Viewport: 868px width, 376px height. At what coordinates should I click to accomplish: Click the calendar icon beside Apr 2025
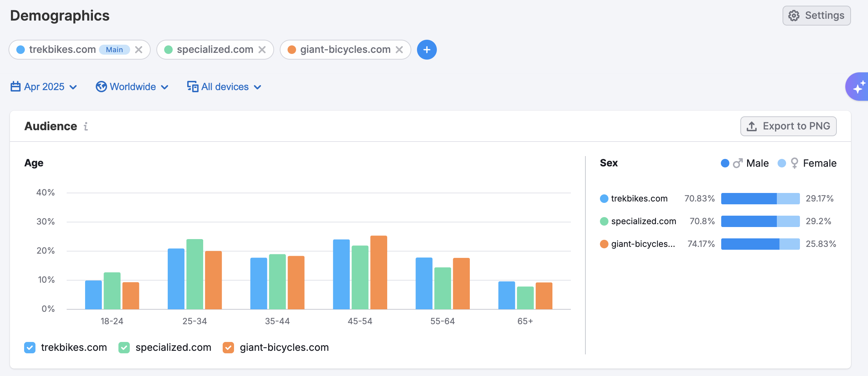pos(16,87)
